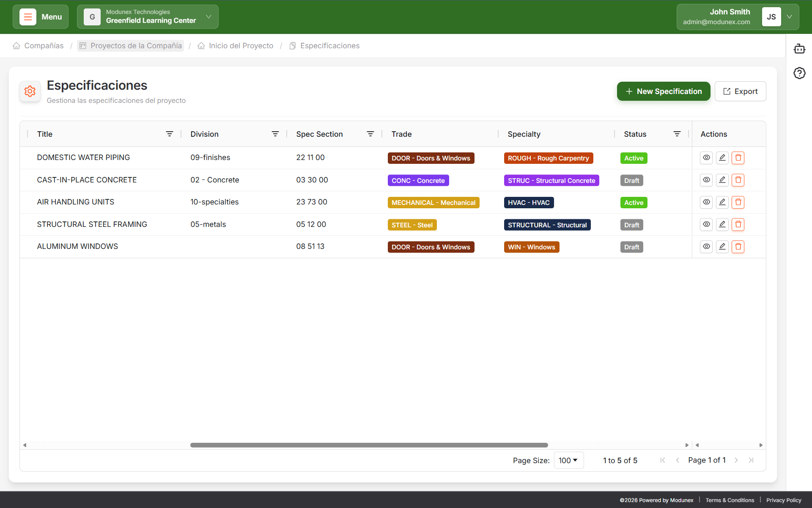Edit the CAST-IN-PLACE CONCRETE specification with pencil icon
The width and height of the screenshot is (812, 508).
(x=722, y=180)
